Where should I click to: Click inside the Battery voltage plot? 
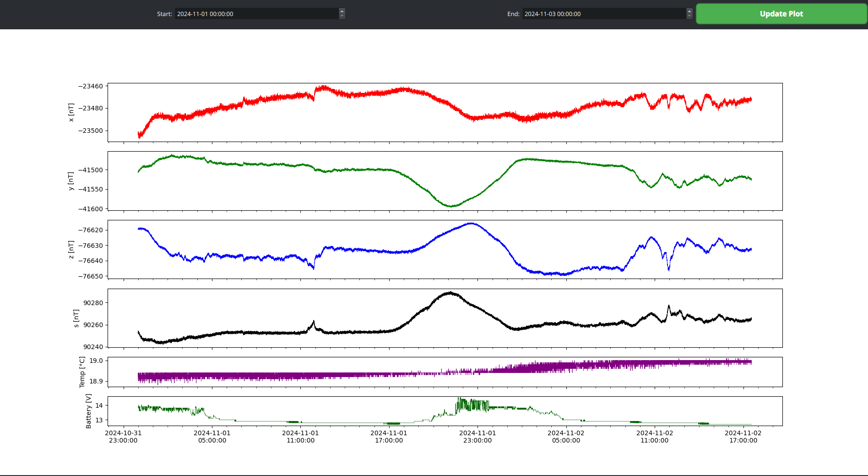(445, 411)
